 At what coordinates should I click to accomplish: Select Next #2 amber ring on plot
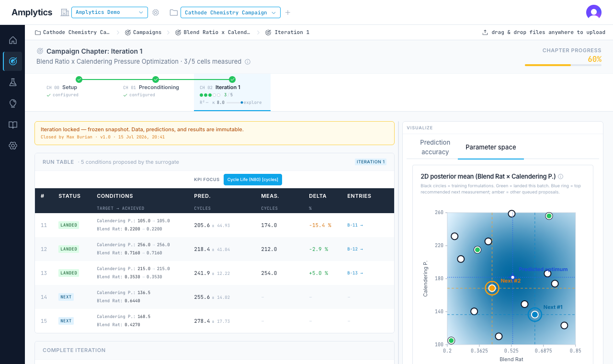(x=492, y=288)
